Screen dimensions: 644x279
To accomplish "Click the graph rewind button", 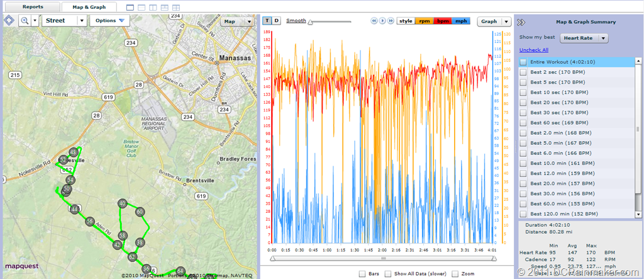I will click(x=374, y=21).
